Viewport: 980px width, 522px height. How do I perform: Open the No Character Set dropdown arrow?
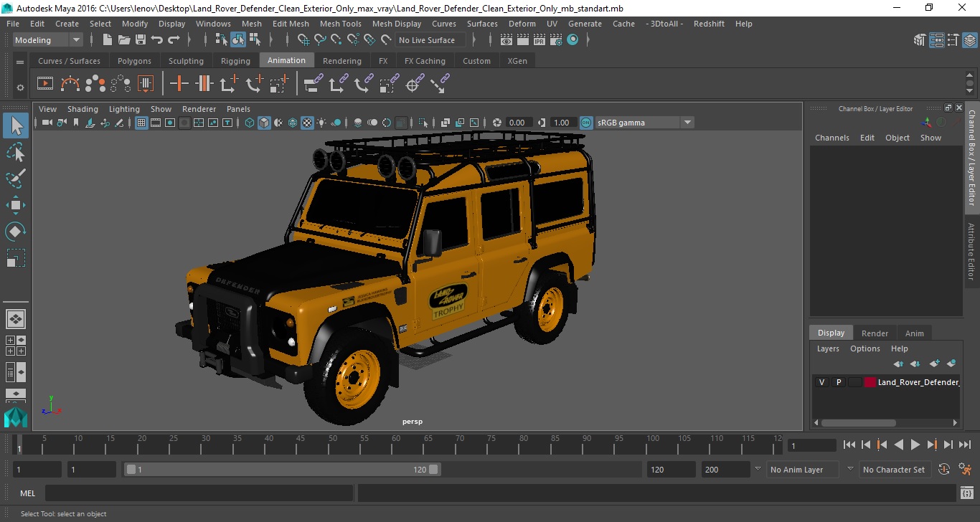(850, 469)
